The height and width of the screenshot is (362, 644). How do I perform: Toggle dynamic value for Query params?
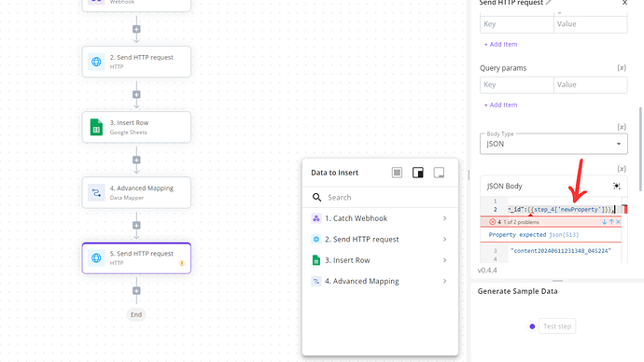coord(622,68)
